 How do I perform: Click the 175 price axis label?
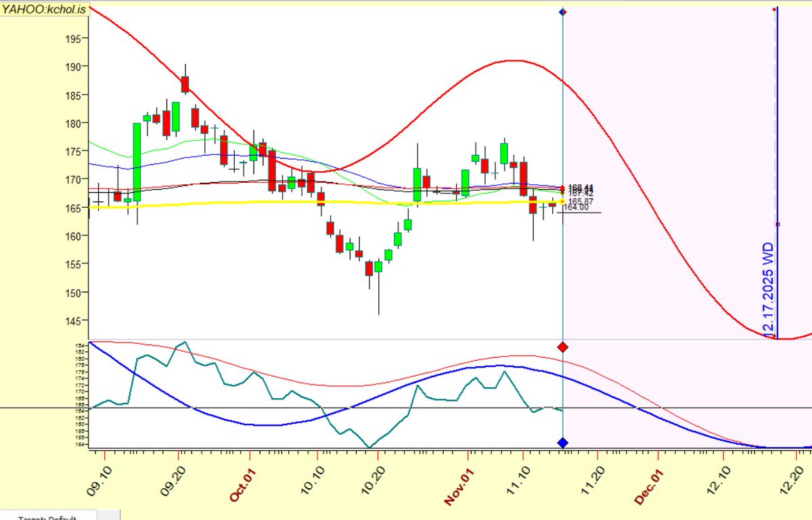pyautogui.click(x=74, y=152)
